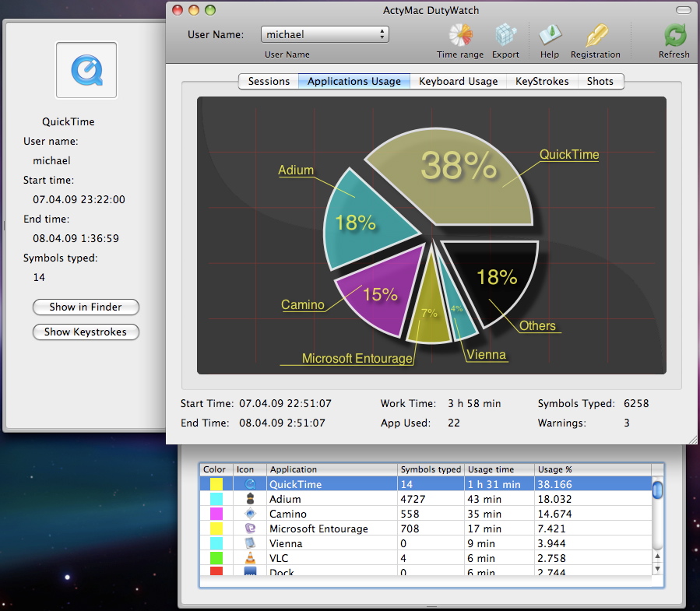Click the toolbar toggle pill in title bar

pos(683,10)
